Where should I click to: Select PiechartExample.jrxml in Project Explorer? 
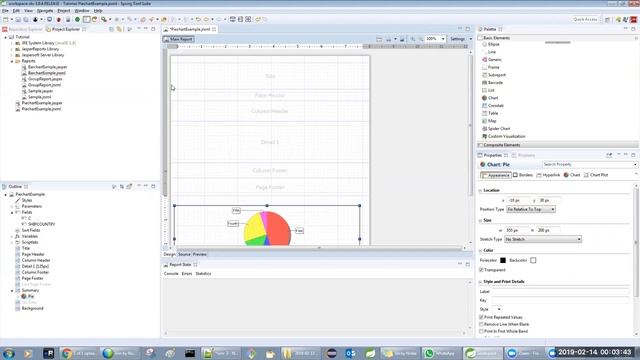(x=41, y=109)
